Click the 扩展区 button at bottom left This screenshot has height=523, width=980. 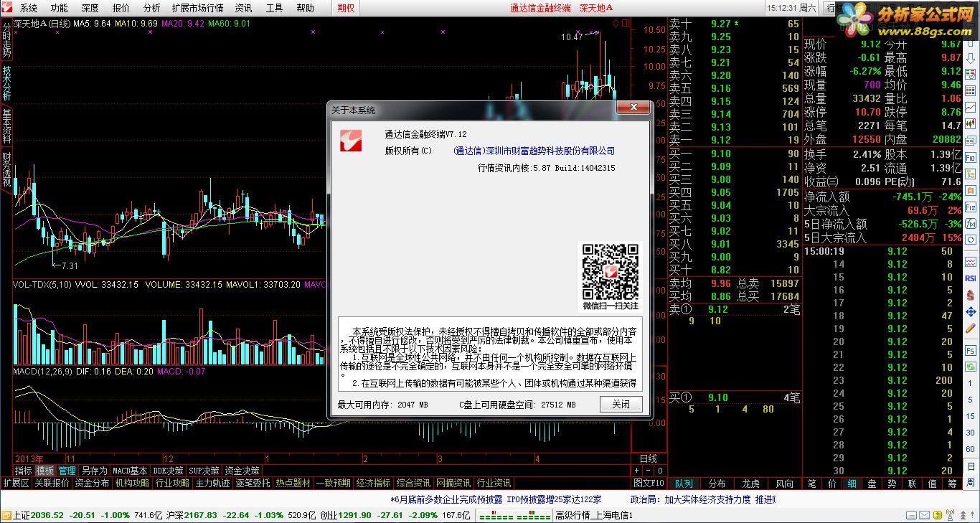[16, 484]
